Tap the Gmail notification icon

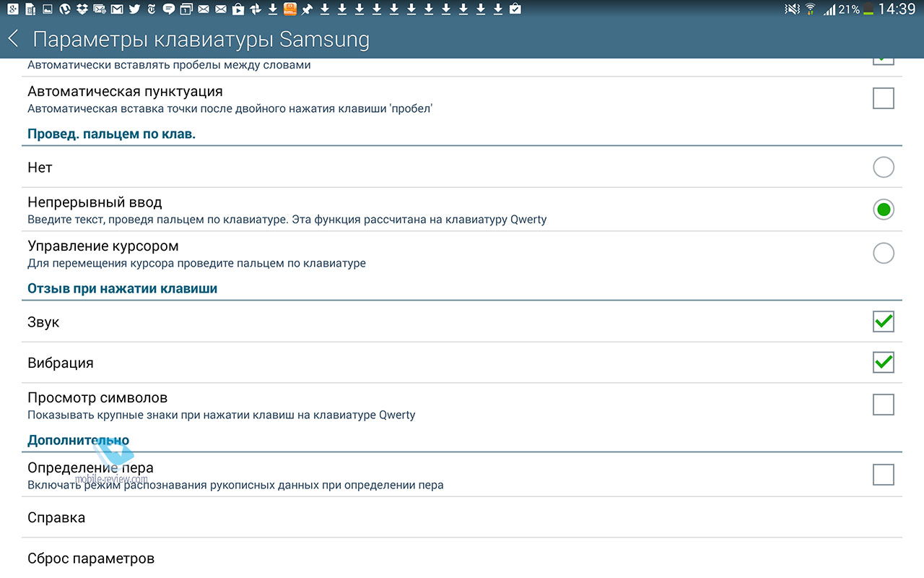[x=117, y=9]
